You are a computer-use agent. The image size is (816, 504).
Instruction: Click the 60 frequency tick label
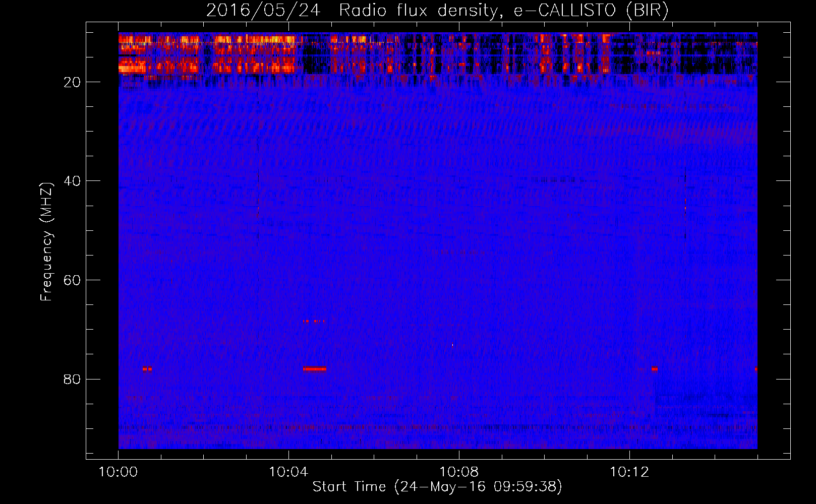72,280
